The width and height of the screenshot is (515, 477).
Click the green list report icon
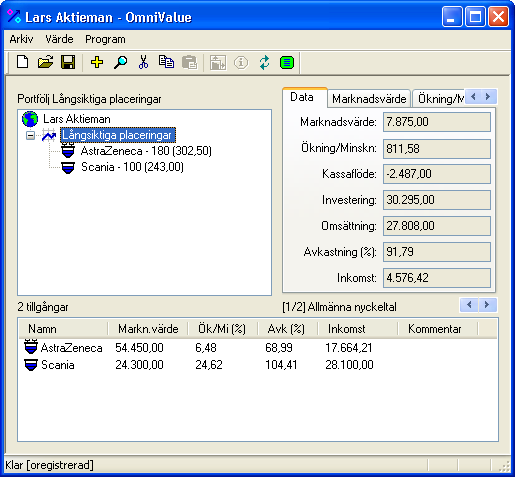[x=287, y=62]
